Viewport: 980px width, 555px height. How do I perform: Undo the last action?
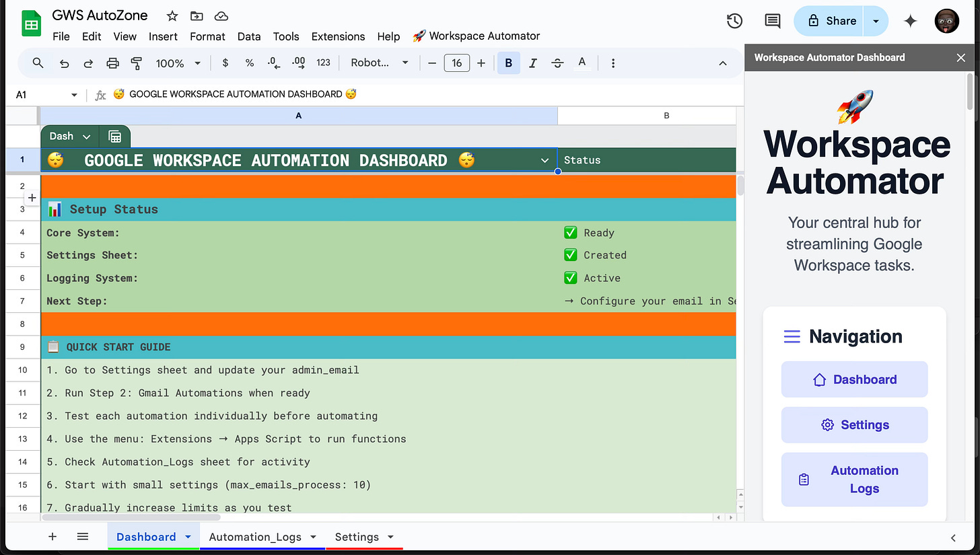coord(63,63)
